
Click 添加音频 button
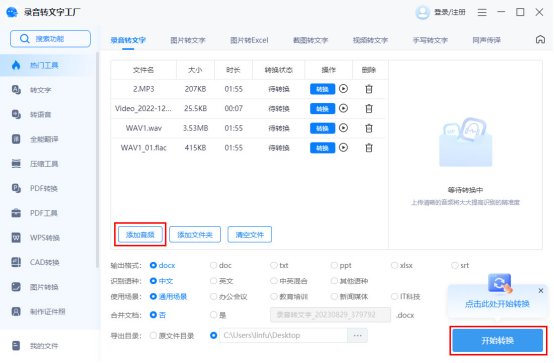(140, 234)
